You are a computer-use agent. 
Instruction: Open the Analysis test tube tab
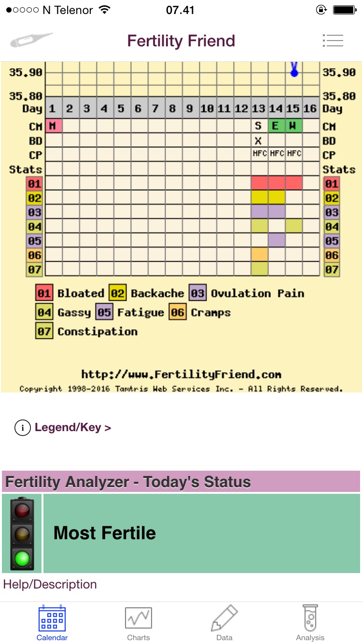tap(310, 624)
